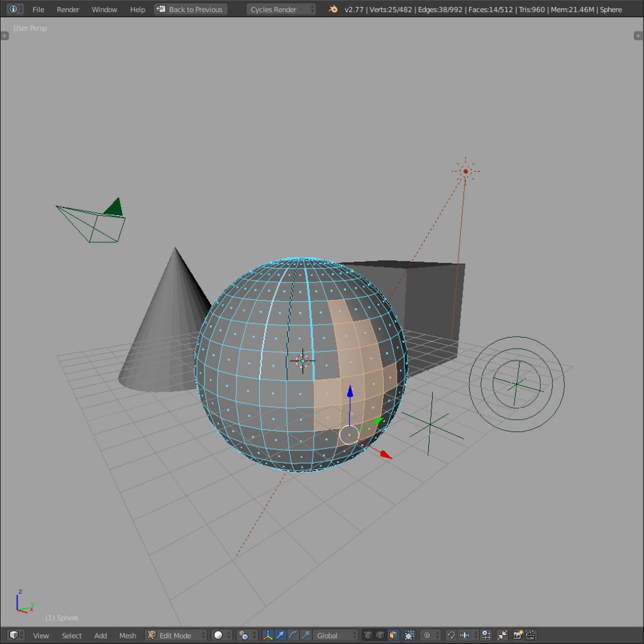
Task: Select the scale manipulator icon
Action: point(304,635)
